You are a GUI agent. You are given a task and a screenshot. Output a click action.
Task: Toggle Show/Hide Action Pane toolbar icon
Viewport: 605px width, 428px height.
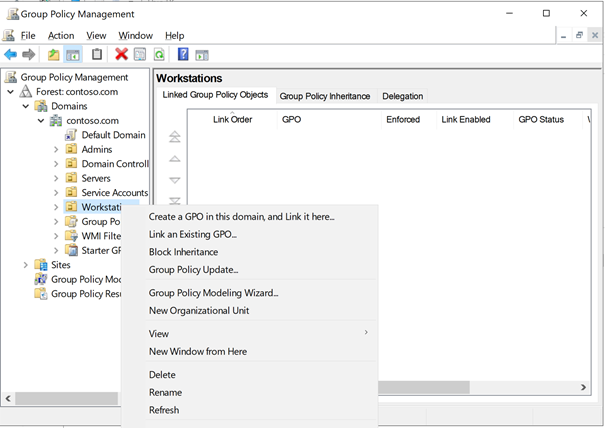pos(202,55)
